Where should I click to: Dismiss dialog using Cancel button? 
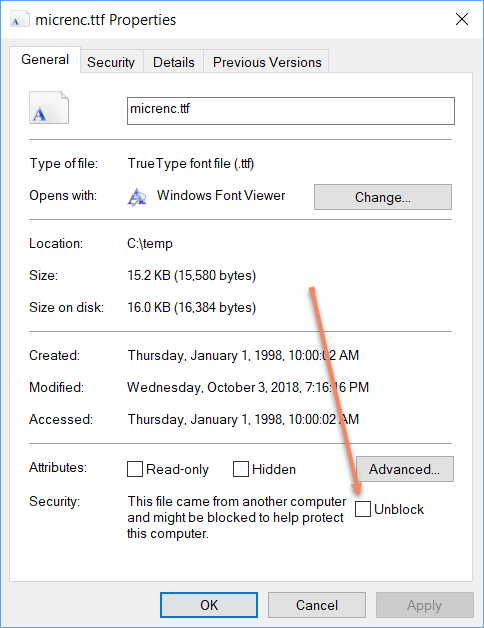317,605
